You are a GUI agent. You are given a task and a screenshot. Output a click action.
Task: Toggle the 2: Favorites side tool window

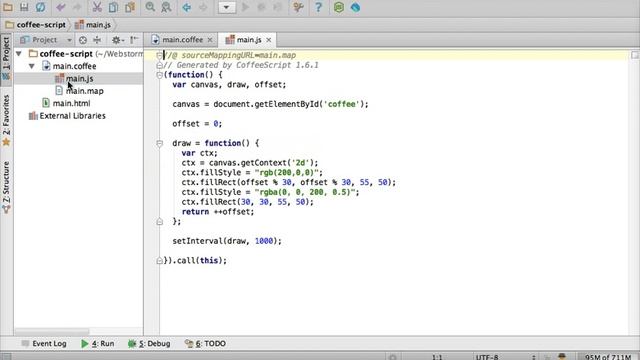point(6,120)
